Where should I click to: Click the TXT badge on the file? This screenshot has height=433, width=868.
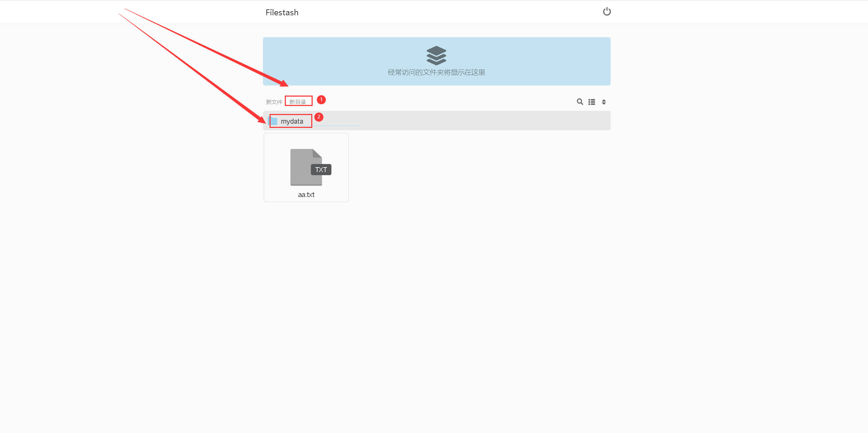point(321,170)
